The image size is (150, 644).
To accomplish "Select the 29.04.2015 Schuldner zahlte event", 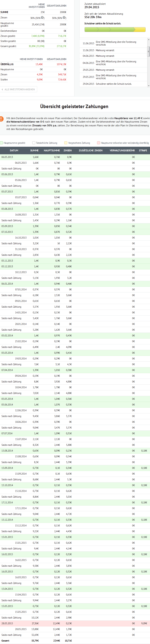I will coord(114,84).
